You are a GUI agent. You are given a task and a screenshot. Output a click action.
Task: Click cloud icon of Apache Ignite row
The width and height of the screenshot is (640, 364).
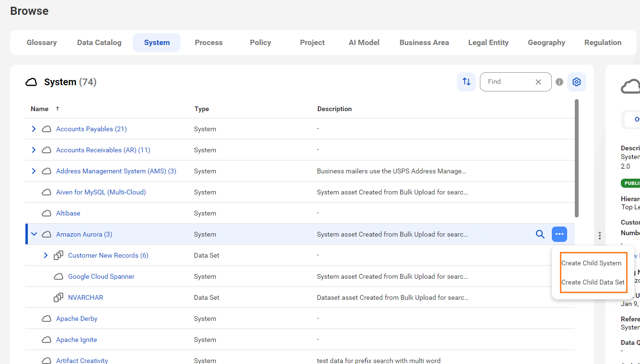click(x=47, y=340)
